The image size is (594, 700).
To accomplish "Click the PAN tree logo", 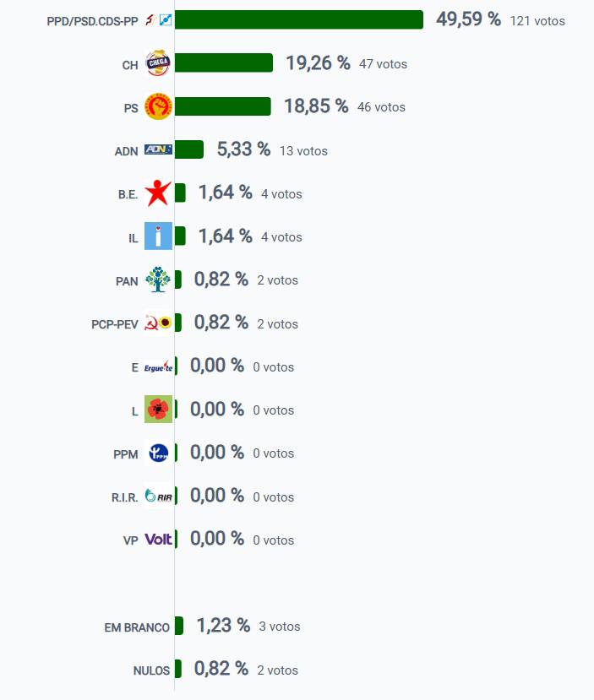I will pyautogui.click(x=158, y=279).
